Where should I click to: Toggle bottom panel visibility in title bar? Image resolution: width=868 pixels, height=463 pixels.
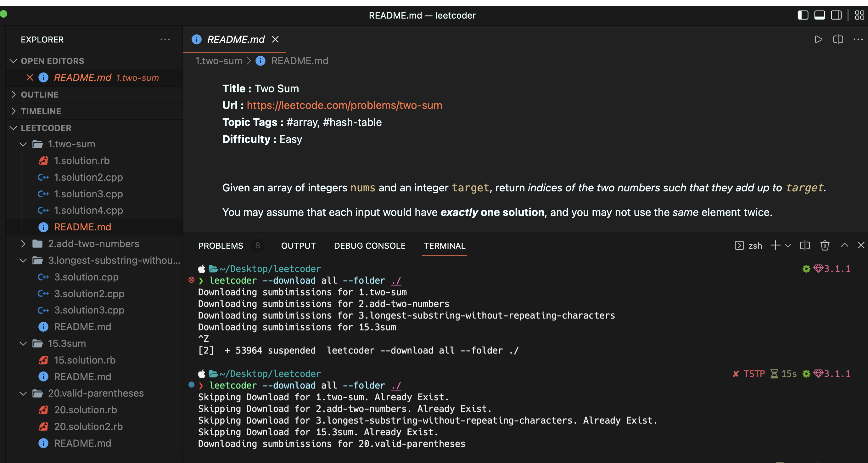pos(820,15)
